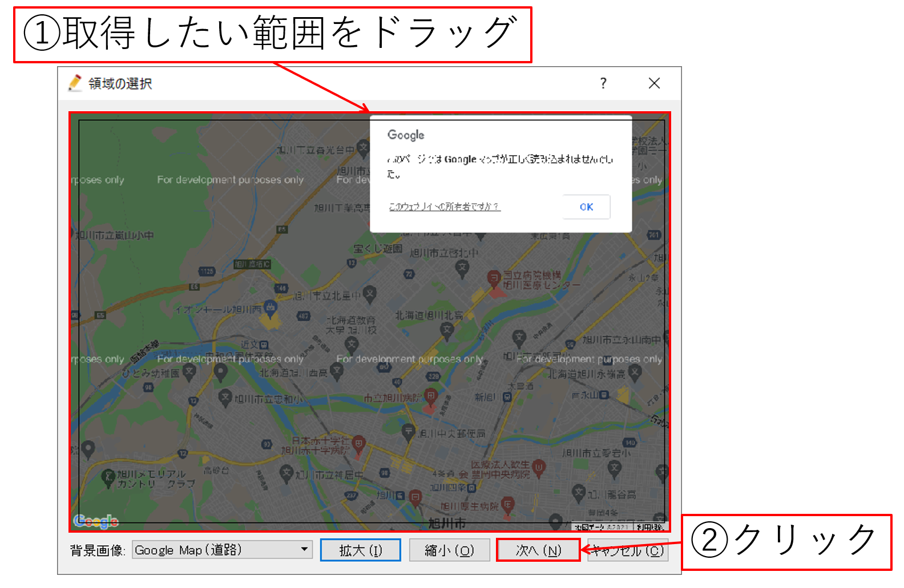Select the 市立旭川病院 hospital map pin
The width and height of the screenshot is (904, 588).
[431, 396]
